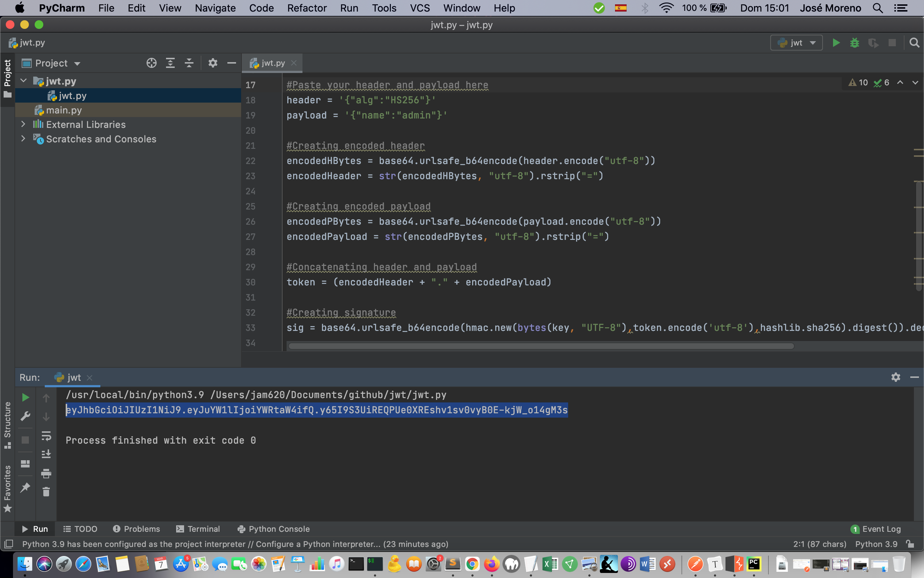Open the Python 3.9 interpreter selector
924x578 pixels.
pos(876,544)
